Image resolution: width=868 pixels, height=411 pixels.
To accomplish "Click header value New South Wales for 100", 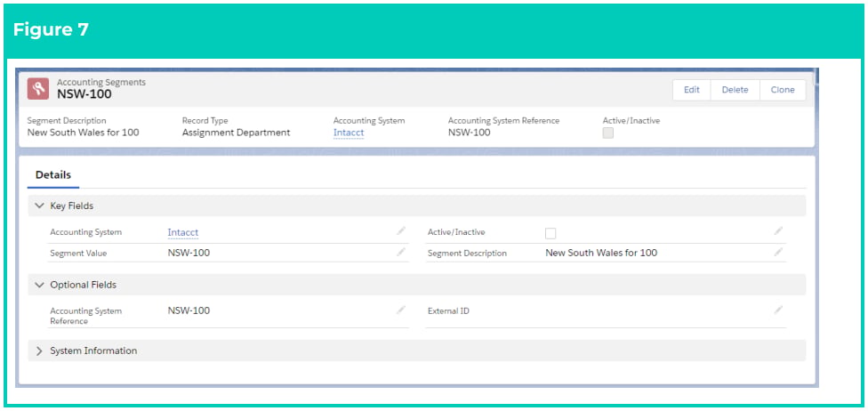I will coord(83,133).
